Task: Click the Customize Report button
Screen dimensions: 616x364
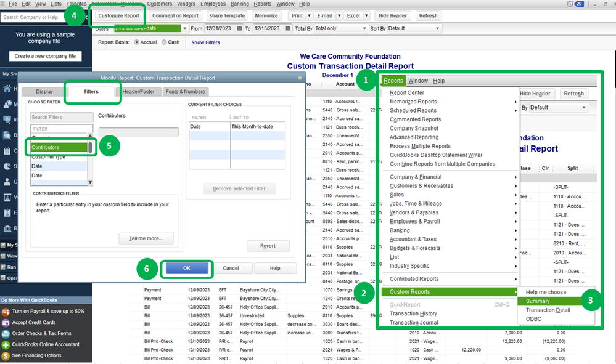Action: (x=119, y=15)
